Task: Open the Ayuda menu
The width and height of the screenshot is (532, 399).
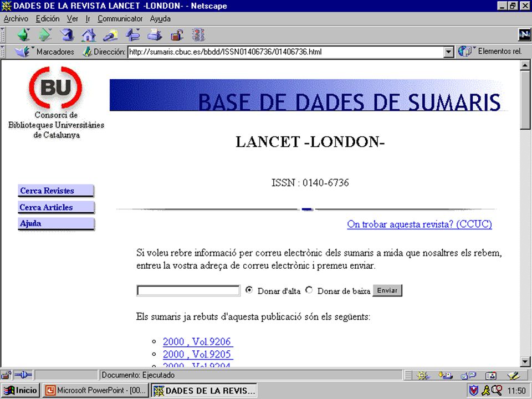Action: [x=160, y=19]
